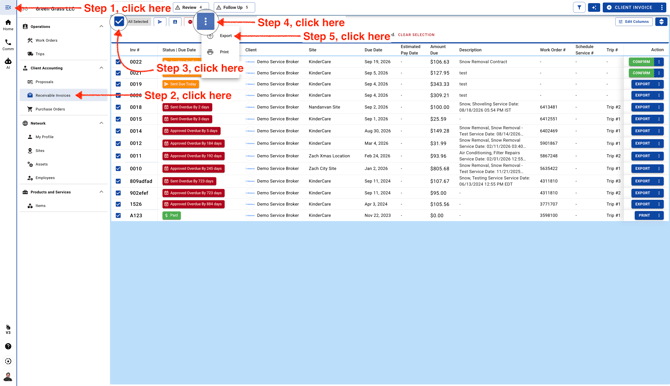670x386 pixels.
Task: Export invoice 0019
Action: (643, 84)
